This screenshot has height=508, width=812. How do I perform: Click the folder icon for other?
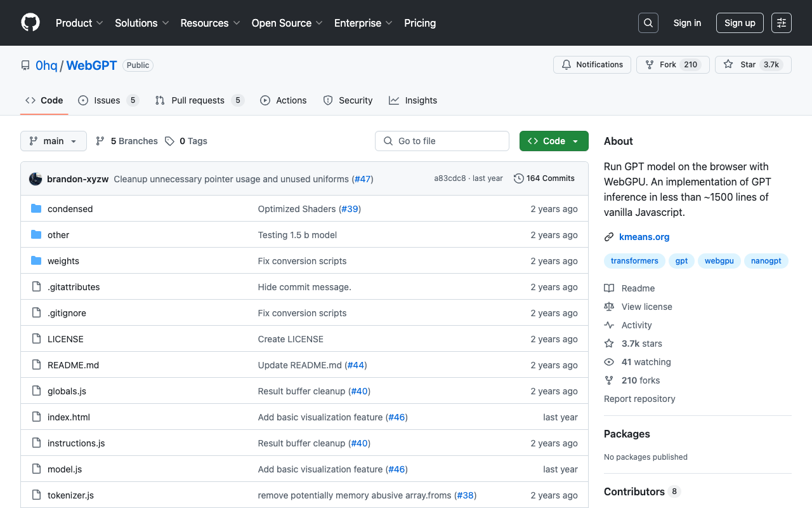tap(36, 235)
